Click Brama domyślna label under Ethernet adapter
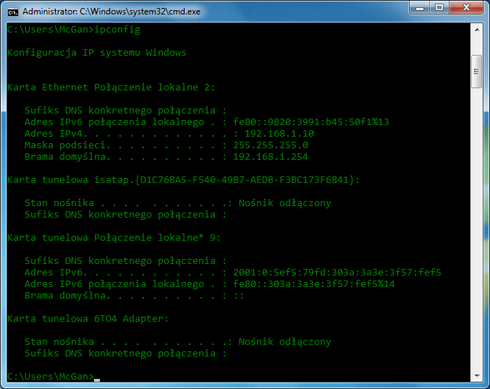Screen dimensions: 490x389 click(x=65, y=157)
